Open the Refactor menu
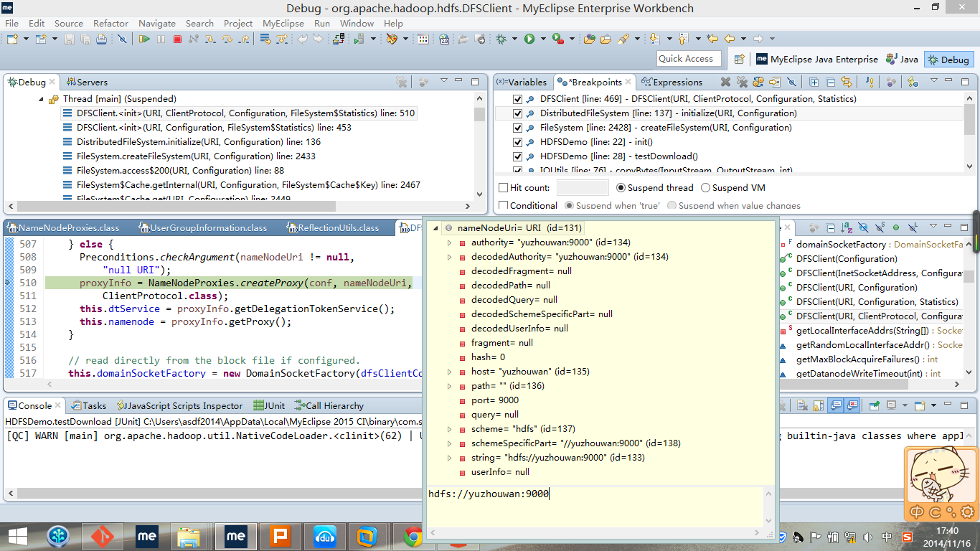 110,23
